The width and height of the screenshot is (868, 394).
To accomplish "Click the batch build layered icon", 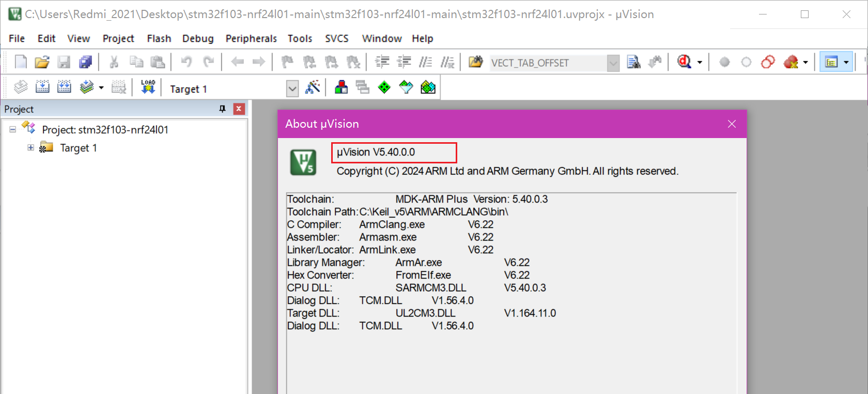I will 87,87.
